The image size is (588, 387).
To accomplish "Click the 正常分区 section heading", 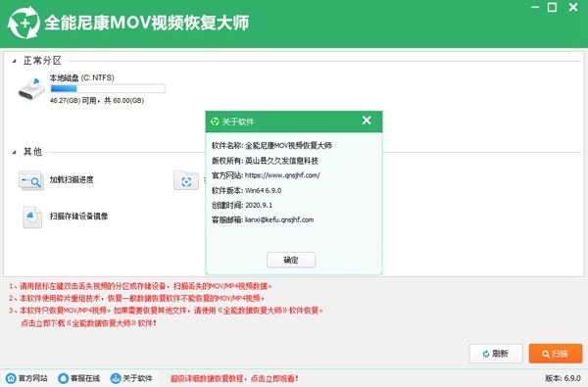I will pyautogui.click(x=42, y=61).
